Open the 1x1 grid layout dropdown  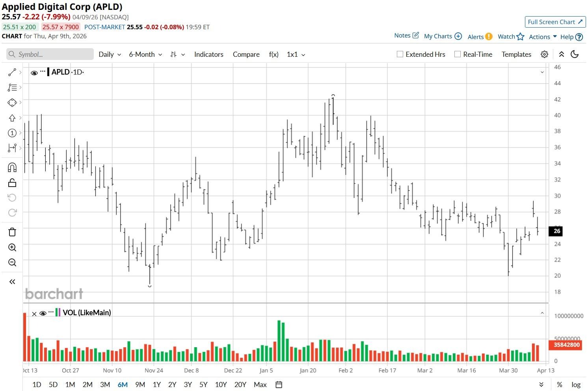pyautogui.click(x=296, y=54)
